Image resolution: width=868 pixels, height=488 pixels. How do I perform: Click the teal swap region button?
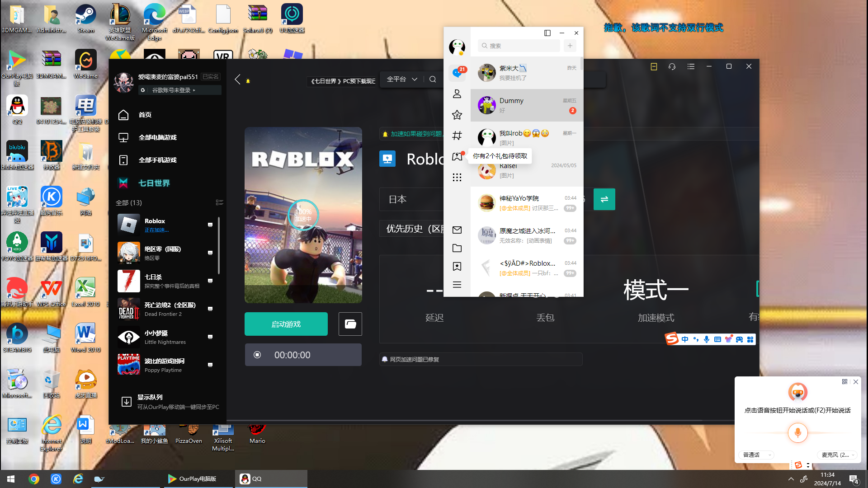tap(604, 199)
